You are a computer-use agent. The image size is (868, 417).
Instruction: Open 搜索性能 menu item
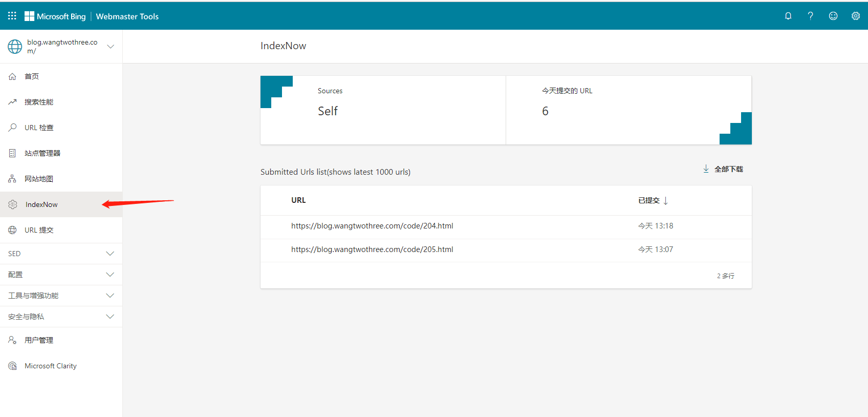[39, 102]
